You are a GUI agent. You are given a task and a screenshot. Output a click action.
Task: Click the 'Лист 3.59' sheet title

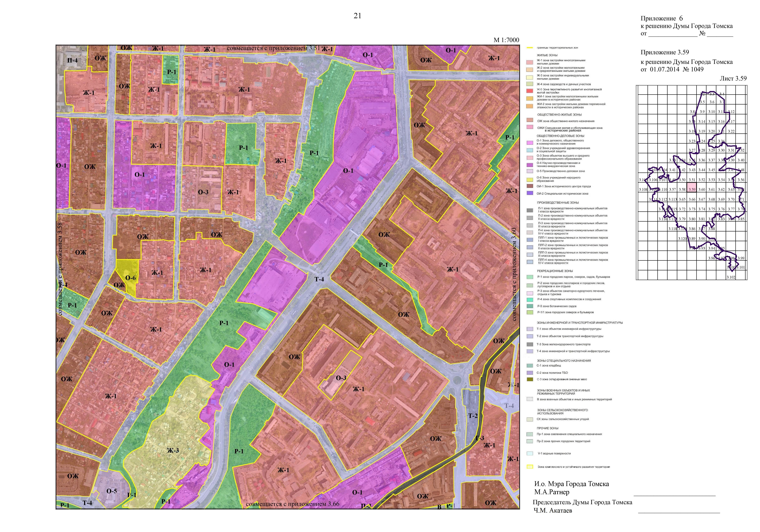[733, 78]
